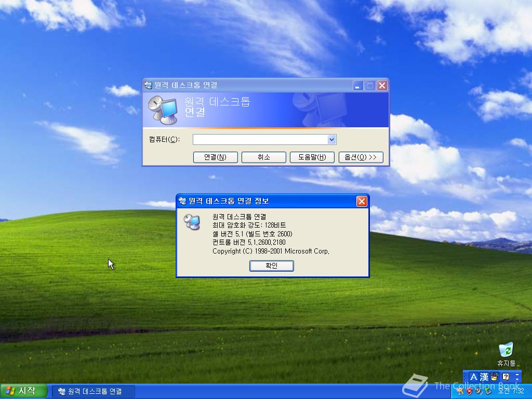The image size is (532, 399).
Task: Open the 휴지통 Recycle Bin desktop icon
Action: pyautogui.click(x=506, y=354)
